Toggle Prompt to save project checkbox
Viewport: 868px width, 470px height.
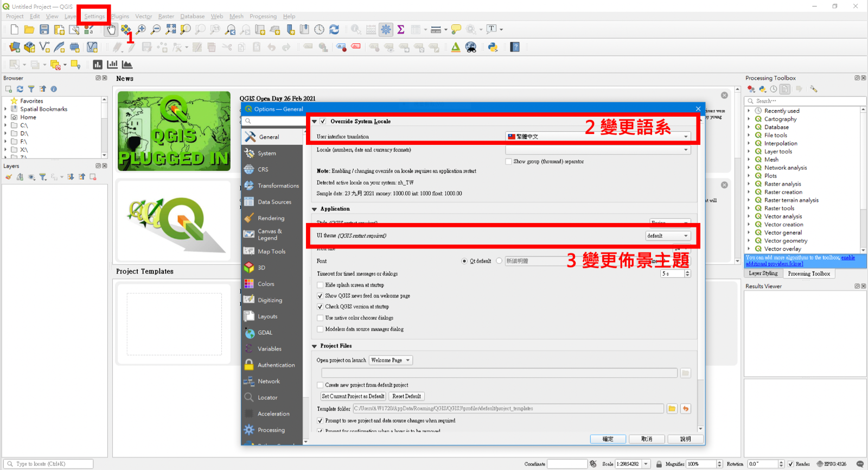[320, 421]
